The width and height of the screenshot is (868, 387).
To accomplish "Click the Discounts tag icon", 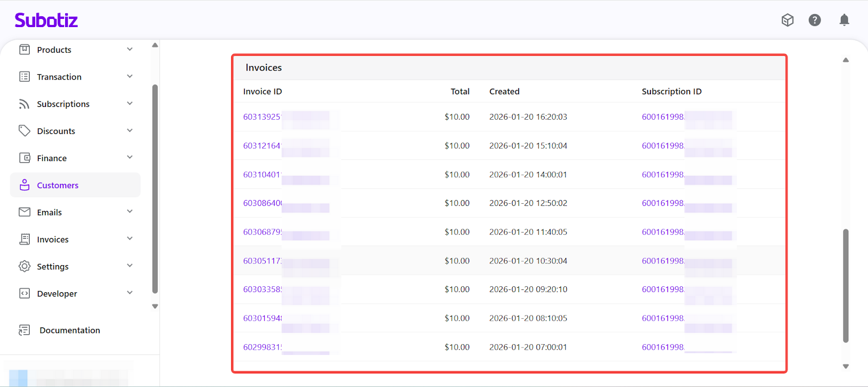I will pyautogui.click(x=24, y=131).
